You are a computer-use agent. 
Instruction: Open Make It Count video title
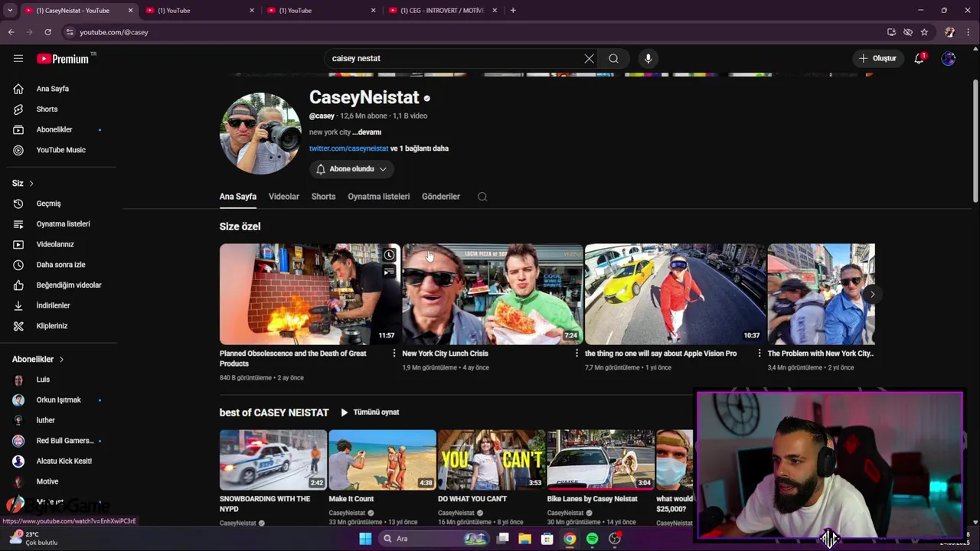click(351, 499)
